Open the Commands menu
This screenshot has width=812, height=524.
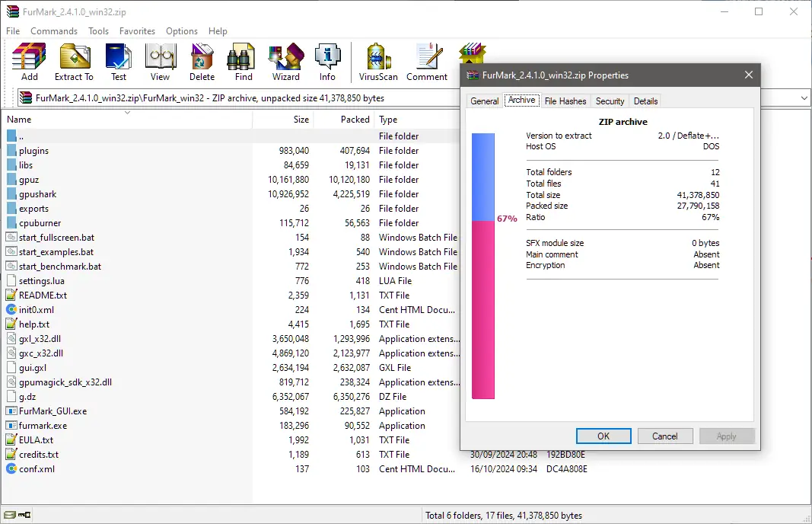point(54,31)
